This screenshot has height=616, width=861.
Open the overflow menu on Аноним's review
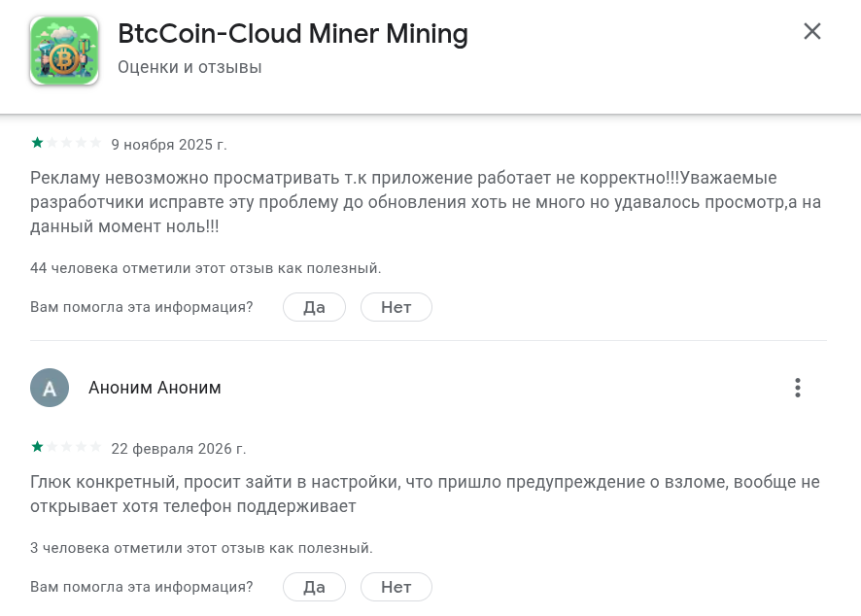pyautogui.click(x=798, y=388)
